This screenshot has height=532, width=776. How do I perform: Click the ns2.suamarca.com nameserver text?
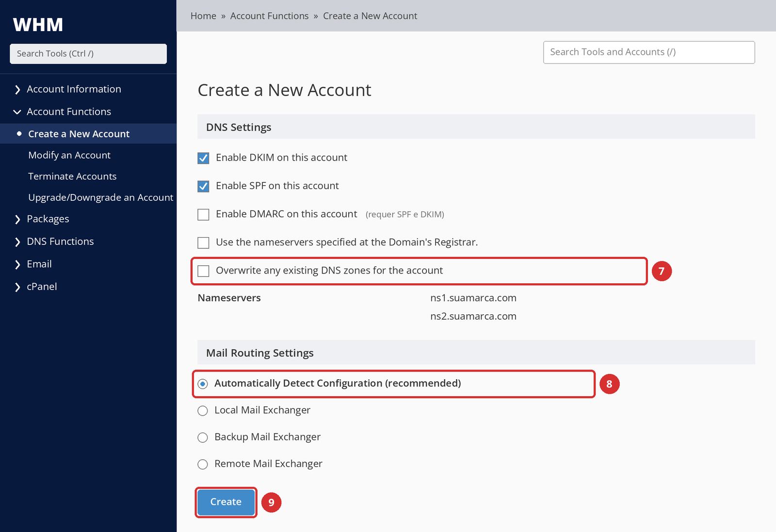[473, 316]
